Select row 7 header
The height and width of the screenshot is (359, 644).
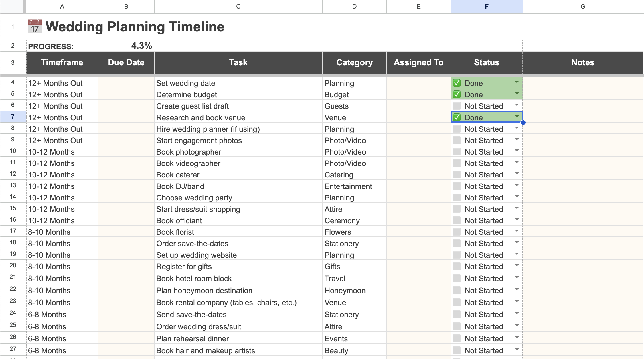[12, 117]
